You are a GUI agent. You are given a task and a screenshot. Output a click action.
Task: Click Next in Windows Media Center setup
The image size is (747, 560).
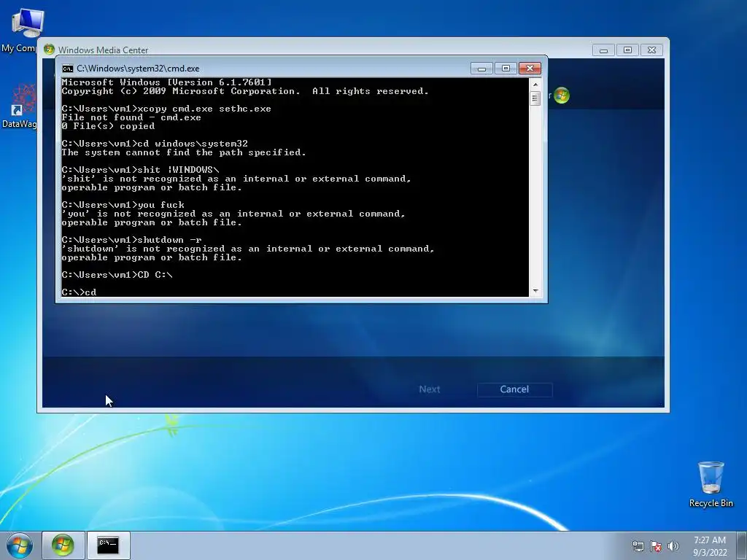(x=429, y=389)
